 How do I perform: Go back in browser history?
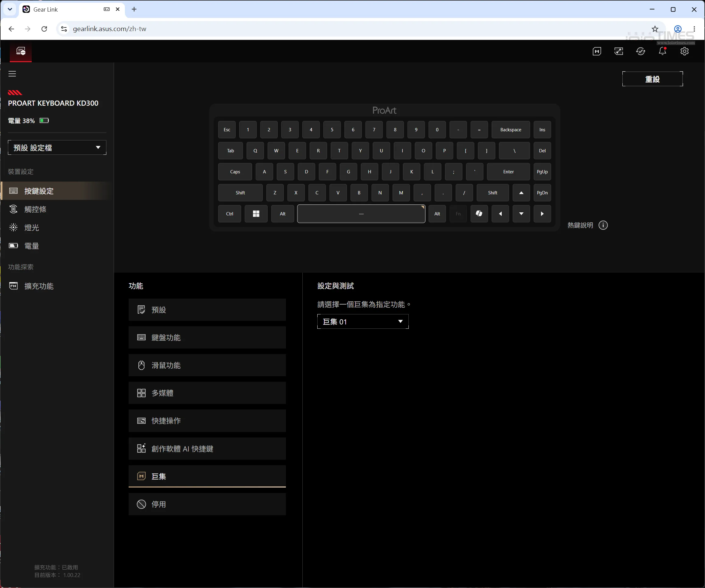11,29
